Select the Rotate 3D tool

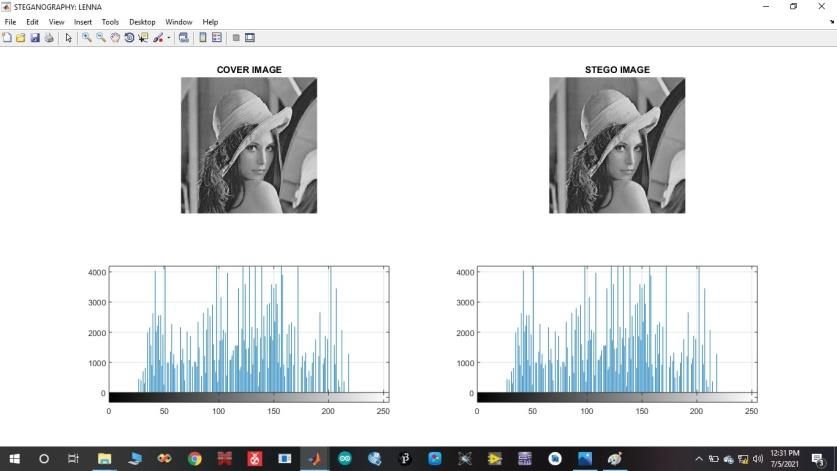coord(129,38)
